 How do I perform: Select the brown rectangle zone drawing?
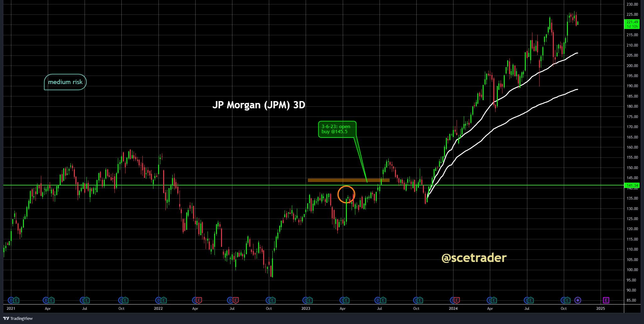tap(349, 180)
